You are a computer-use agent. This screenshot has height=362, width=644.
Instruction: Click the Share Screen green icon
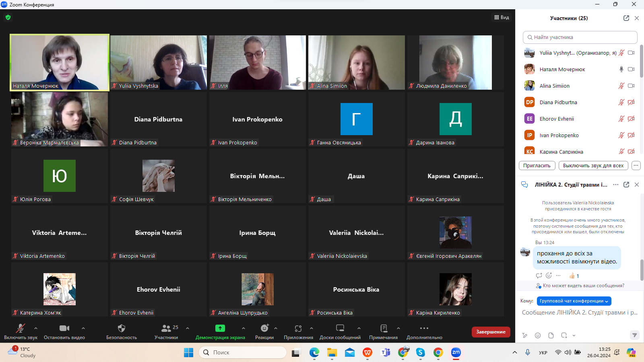220,328
